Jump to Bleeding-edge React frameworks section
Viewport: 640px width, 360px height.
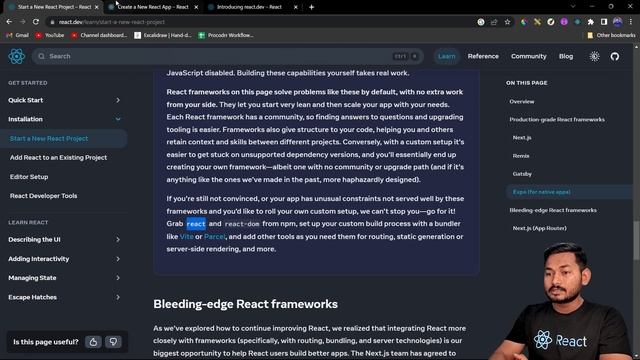point(553,210)
